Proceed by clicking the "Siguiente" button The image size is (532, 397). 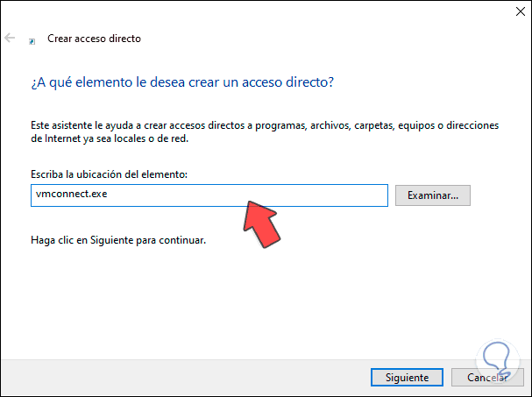(407, 378)
